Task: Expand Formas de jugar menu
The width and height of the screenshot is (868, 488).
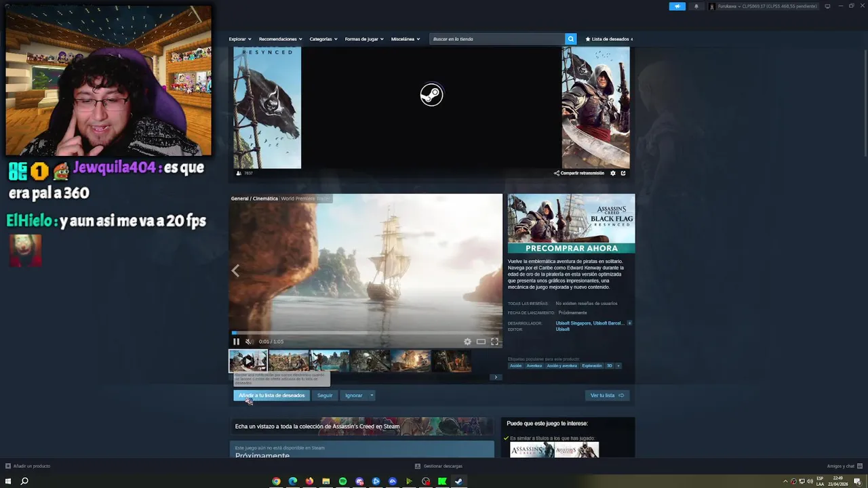Action: 364,39
